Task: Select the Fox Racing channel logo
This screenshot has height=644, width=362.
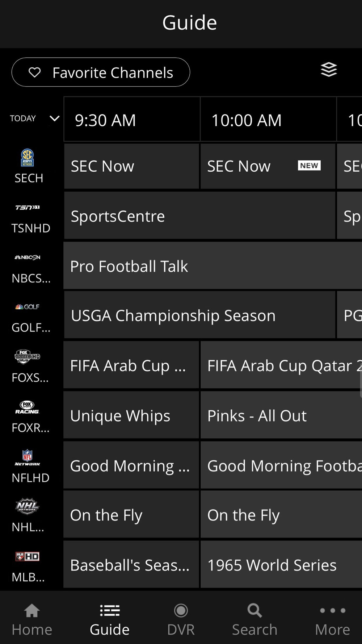Action: (28, 407)
